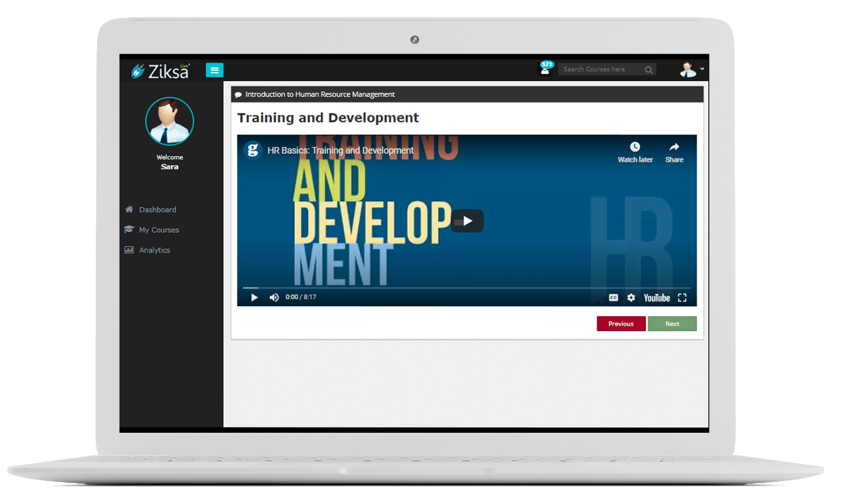Click the search magnifier icon

point(649,69)
